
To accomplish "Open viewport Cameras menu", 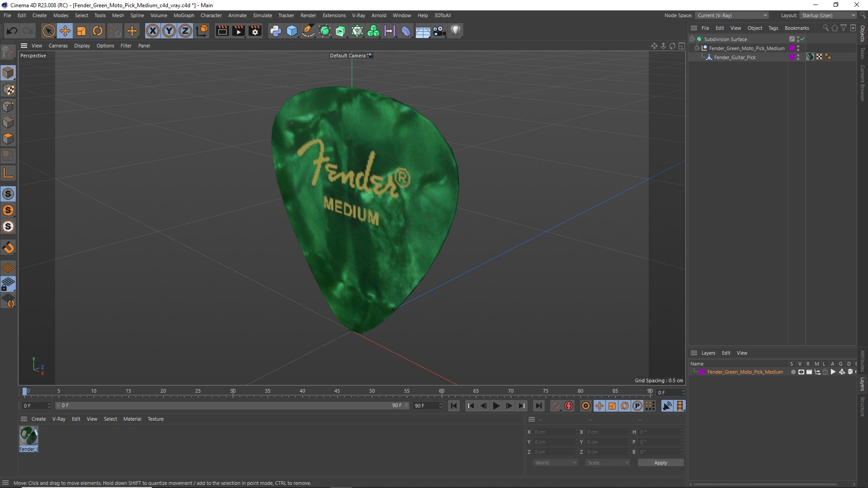I will (58, 46).
